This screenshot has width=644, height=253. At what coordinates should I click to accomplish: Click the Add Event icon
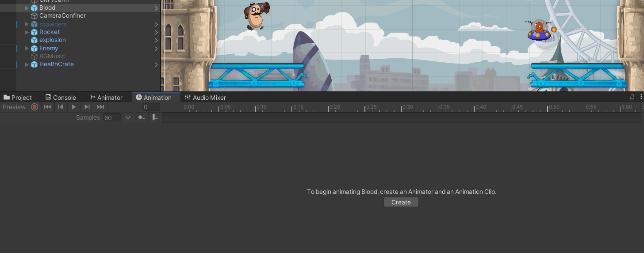coord(154,117)
